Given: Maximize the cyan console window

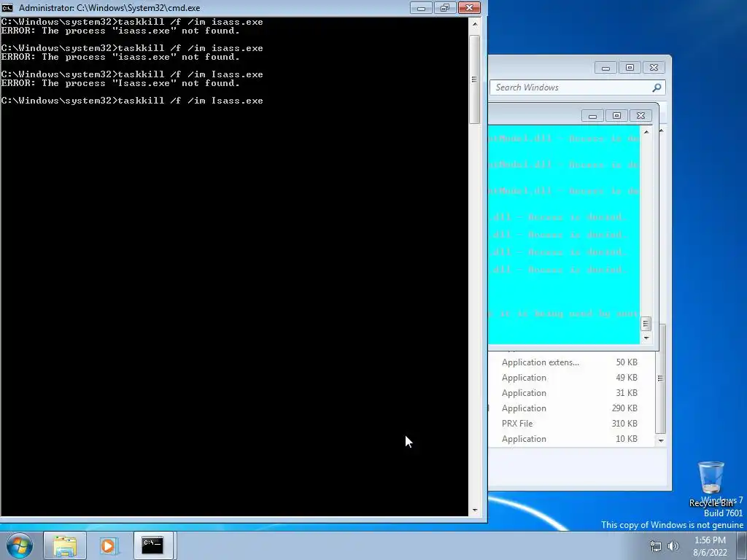Looking at the screenshot, I should [616, 116].
